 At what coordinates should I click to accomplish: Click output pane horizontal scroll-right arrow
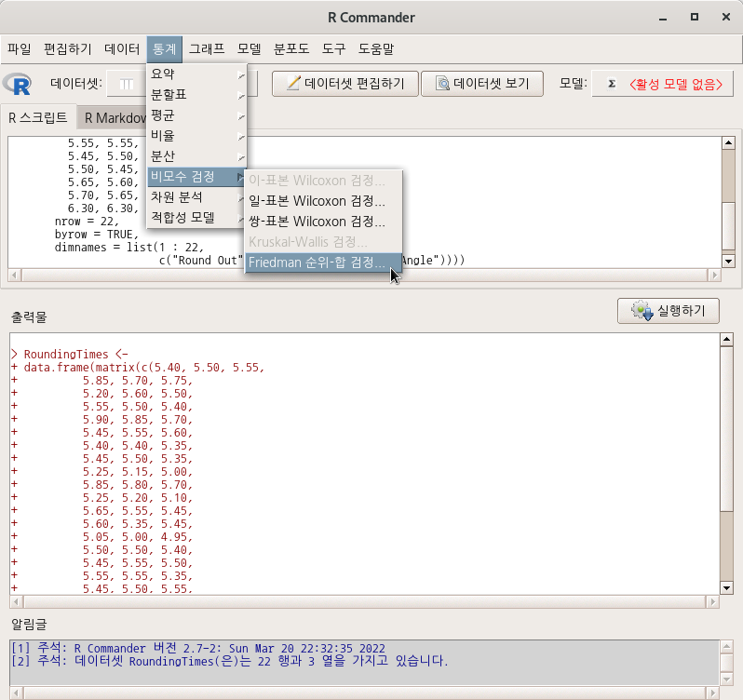click(712, 601)
